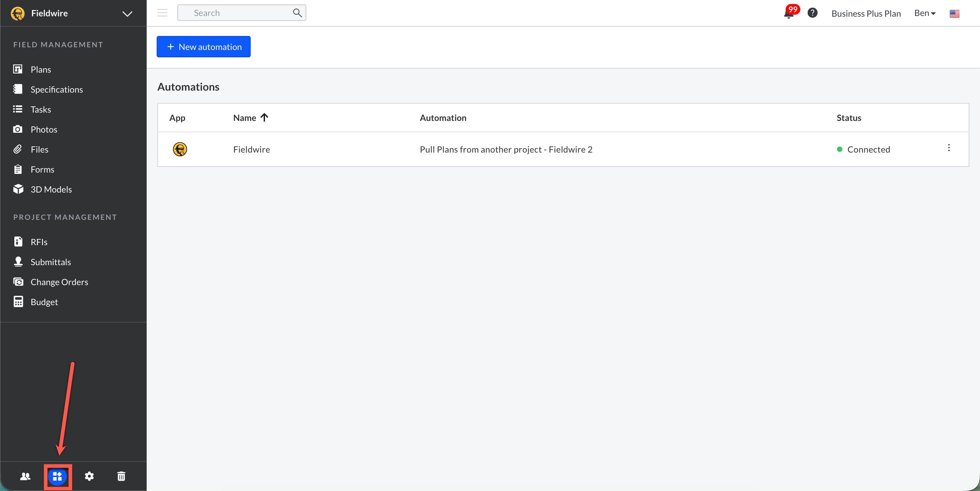980x491 pixels.
Task: Click the New automation button
Action: click(x=204, y=47)
